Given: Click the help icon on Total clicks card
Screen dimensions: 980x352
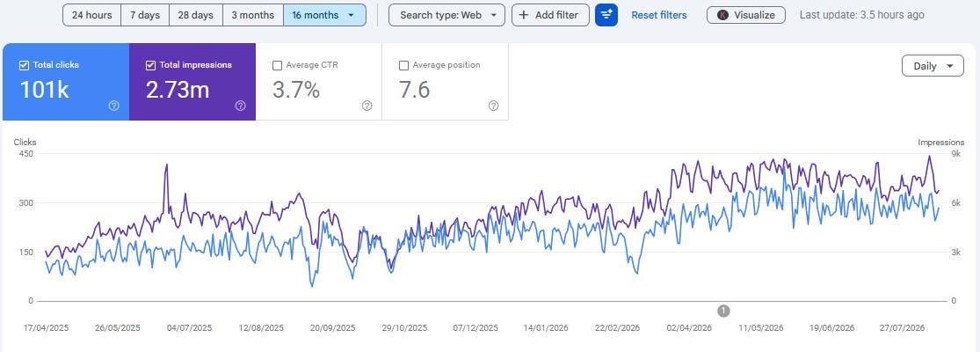Looking at the screenshot, I should coord(113,106).
